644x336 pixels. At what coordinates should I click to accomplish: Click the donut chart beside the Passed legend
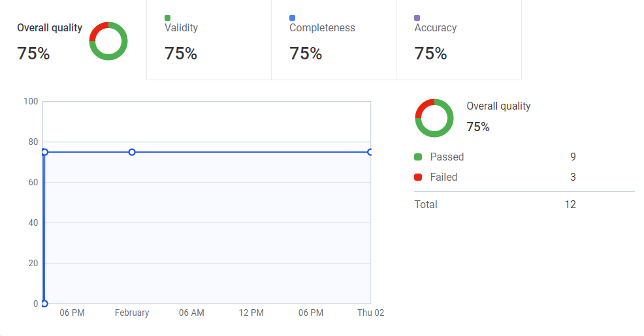coord(434,118)
